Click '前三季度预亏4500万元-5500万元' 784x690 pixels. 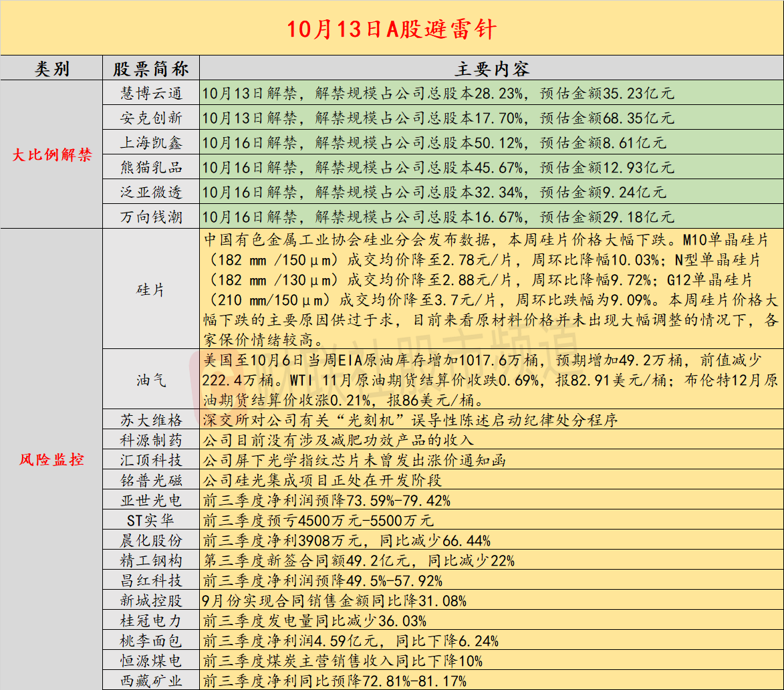(x=318, y=520)
